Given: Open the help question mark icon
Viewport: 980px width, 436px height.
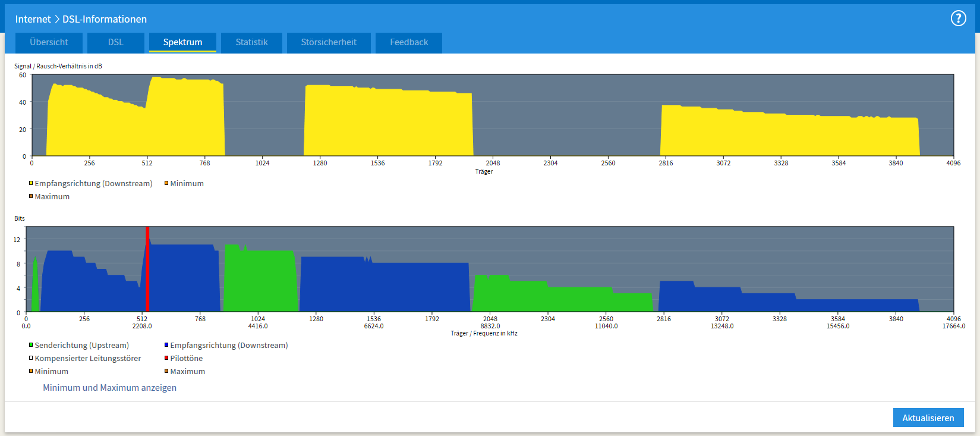Looking at the screenshot, I should [x=959, y=18].
